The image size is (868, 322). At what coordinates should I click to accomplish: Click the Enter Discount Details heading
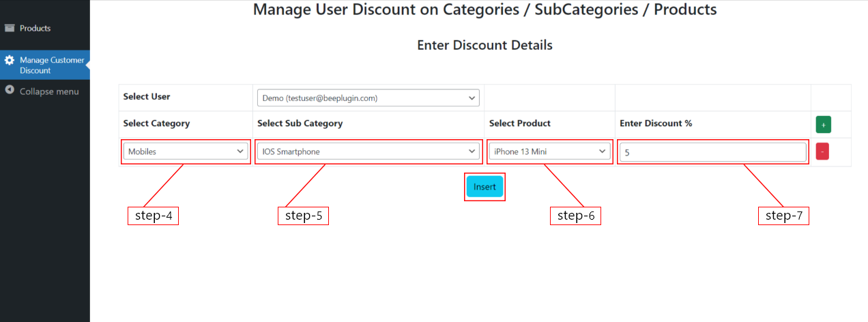[484, 45]
